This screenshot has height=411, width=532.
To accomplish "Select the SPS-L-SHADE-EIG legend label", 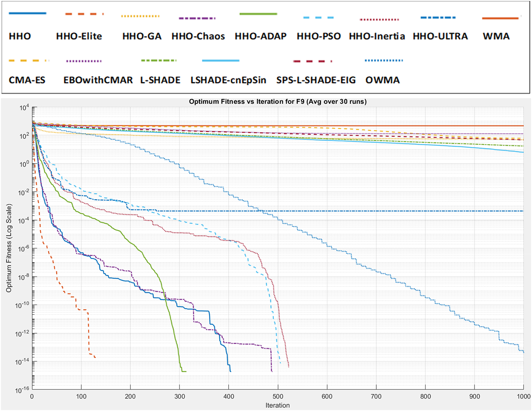I will 316,80.
